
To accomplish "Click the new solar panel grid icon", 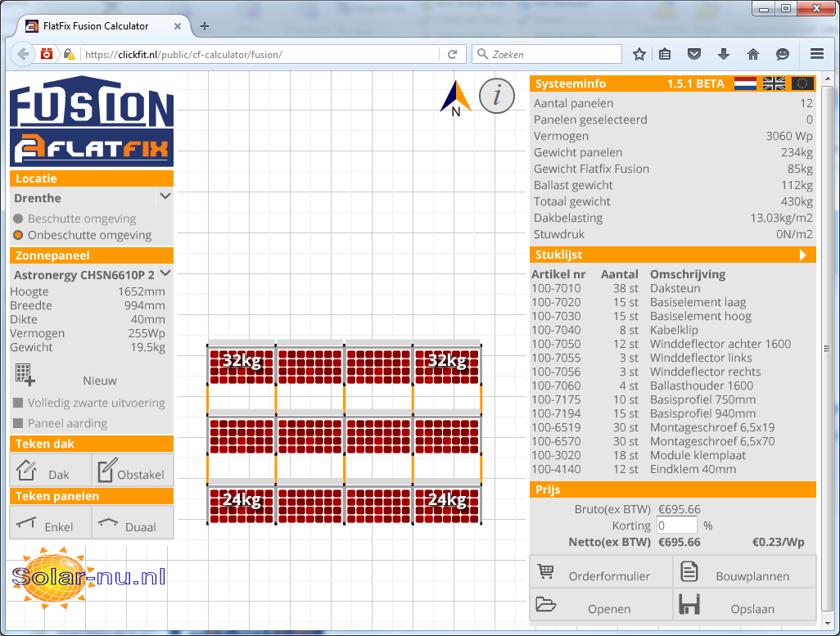I will click(25, 375).
